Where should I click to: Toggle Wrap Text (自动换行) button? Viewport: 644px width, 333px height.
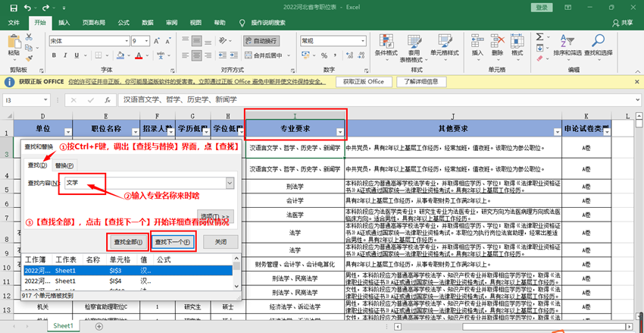[x=261, y=41]
